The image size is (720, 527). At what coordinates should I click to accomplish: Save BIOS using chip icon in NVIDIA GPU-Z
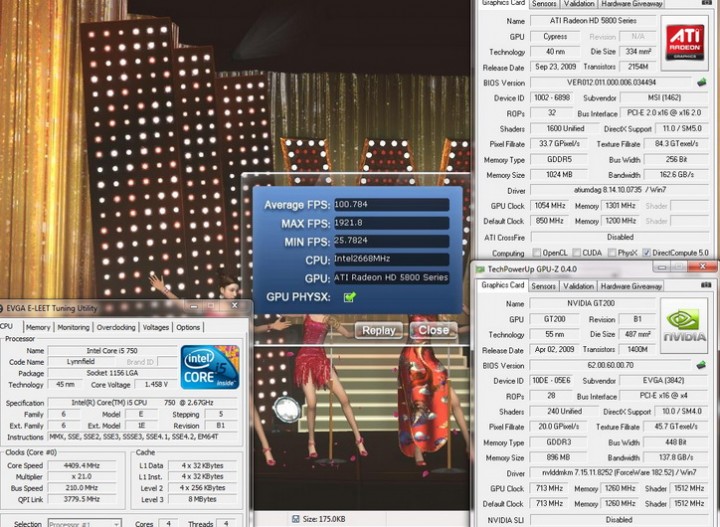coord(701,365)
